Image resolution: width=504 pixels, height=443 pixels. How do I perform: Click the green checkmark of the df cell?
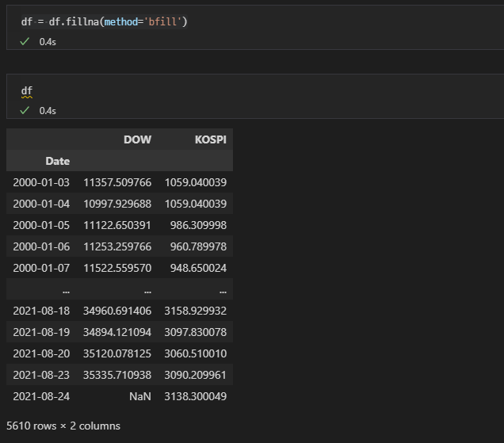pos(25,111)
